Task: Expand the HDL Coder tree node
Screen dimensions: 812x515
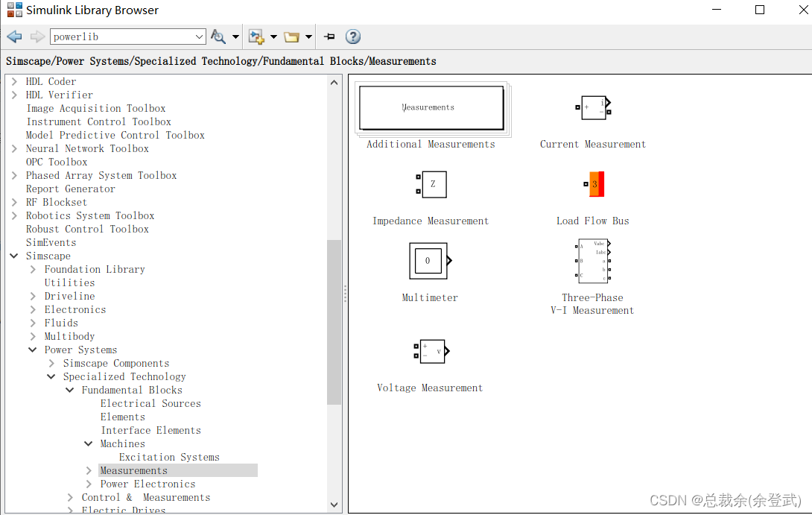Action: tap(14, 81)
